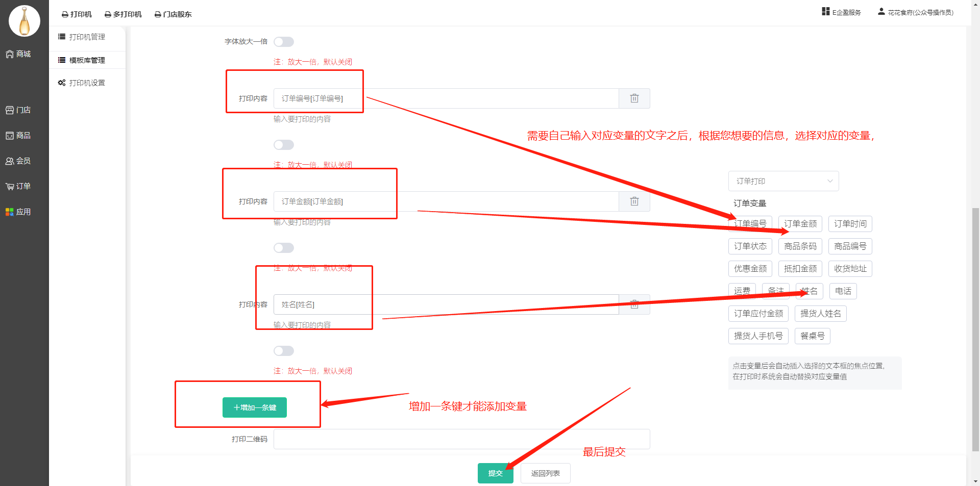This screenshot has width=980, height=486.
Task: Toggle the 字体放大一倍 switch
Action: (284, 42)
